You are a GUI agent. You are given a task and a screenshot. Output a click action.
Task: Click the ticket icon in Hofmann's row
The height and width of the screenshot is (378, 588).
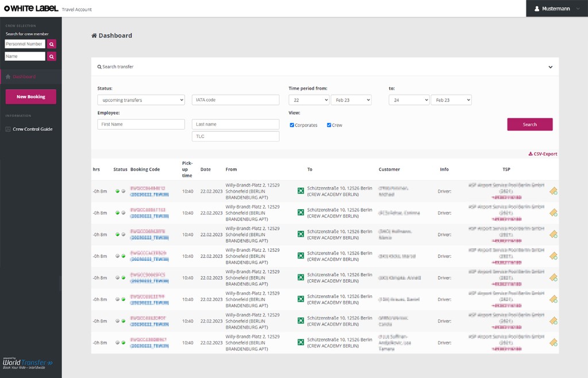pos(554,234)
